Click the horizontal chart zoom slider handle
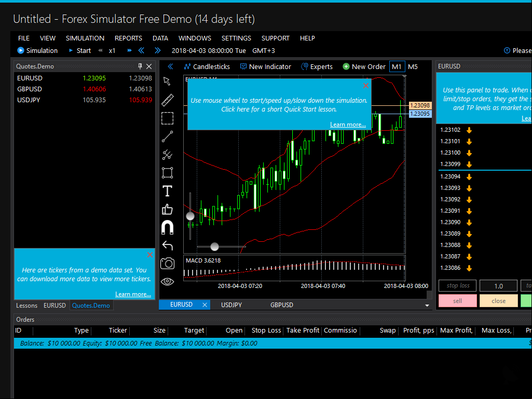The height and width of the screenshot is (399, 532). click(x=214, y=246)
